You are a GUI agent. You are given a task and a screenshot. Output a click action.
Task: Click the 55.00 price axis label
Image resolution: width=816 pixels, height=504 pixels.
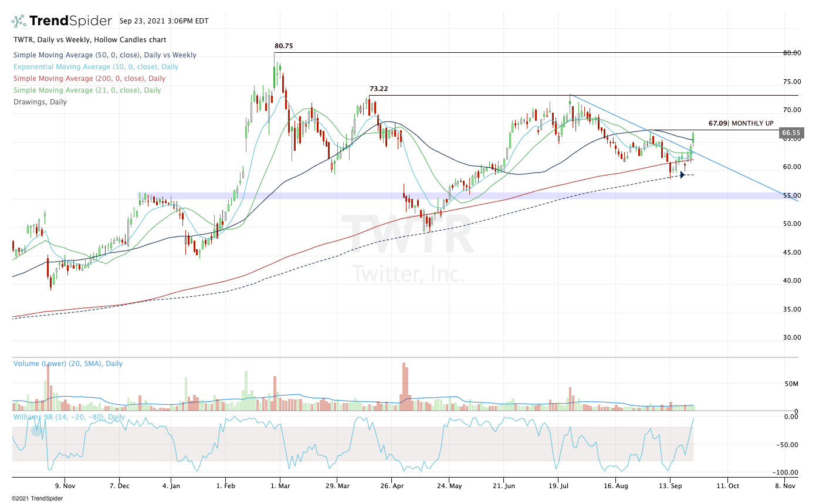tap(791, 195)
